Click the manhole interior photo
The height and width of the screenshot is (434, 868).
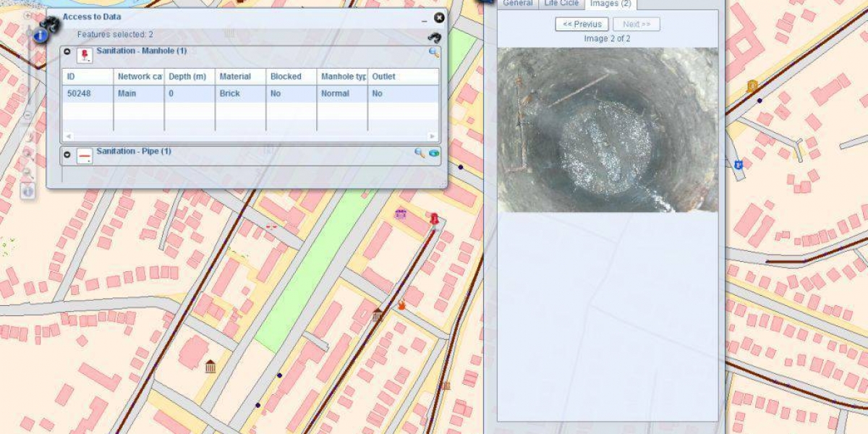tap(608, 130)
